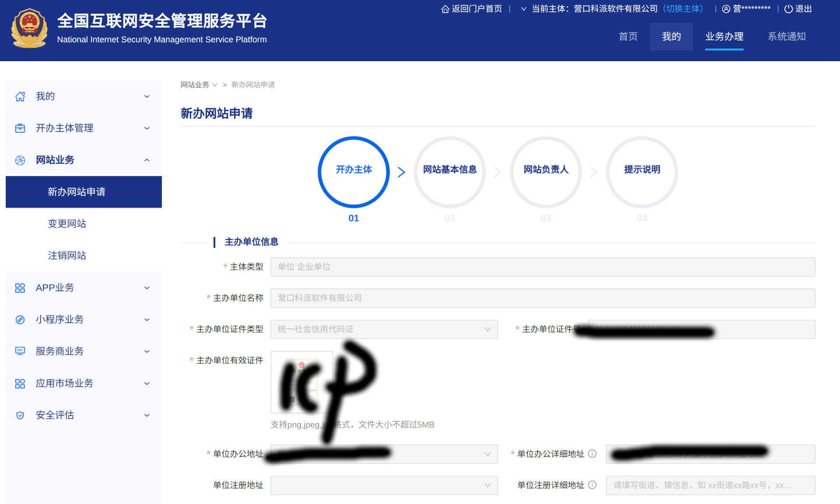Open the 单位注册地址 dropdown
840x504 pixels.
[x=487, y=485]
